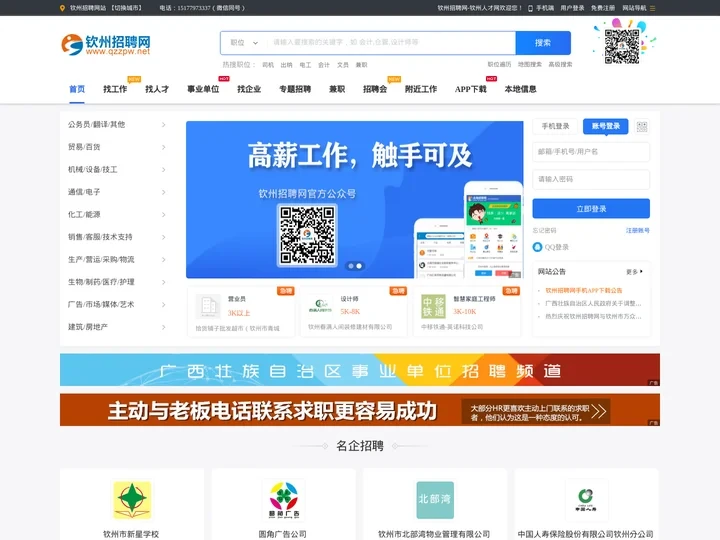
Task: Open 事业单位 nav item
Action: [x=203, y=89]
